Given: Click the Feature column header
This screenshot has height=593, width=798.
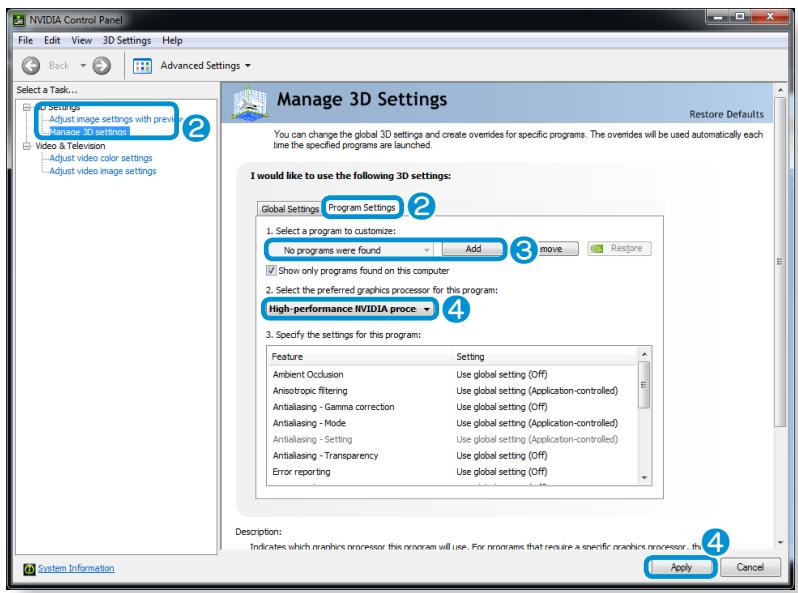Looking at the screenshot, I should point(359,356).
